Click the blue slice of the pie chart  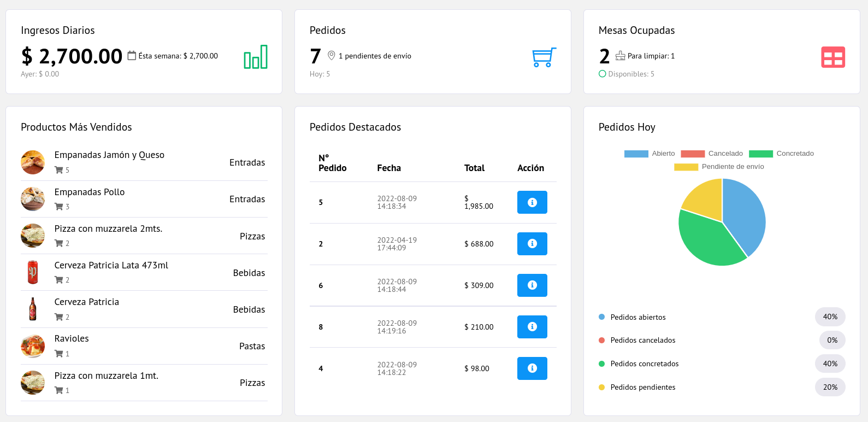click(746, 213)
